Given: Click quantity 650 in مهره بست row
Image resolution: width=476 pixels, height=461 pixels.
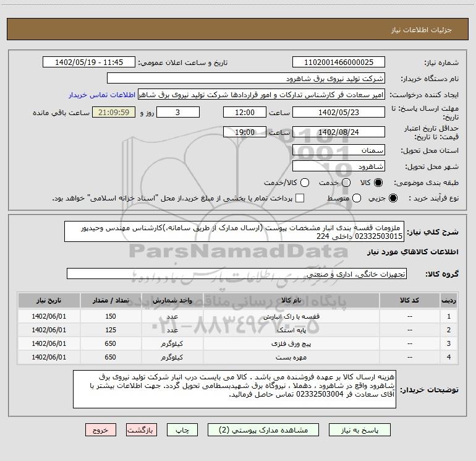Looking at the screenshot, I should click(x=111, y=358).
